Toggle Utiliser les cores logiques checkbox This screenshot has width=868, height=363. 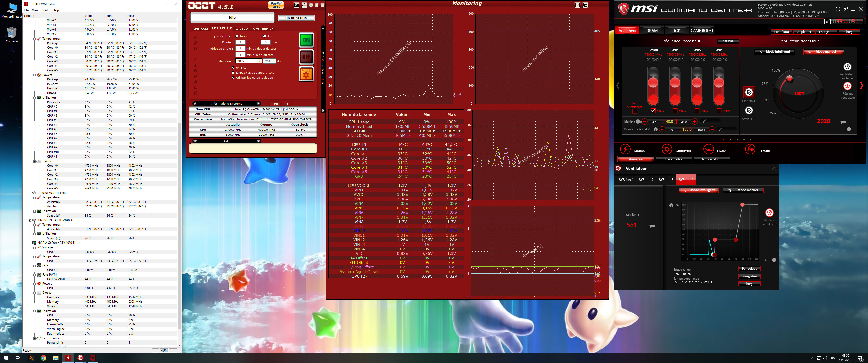pyautogui.click(x=233, y=78)
